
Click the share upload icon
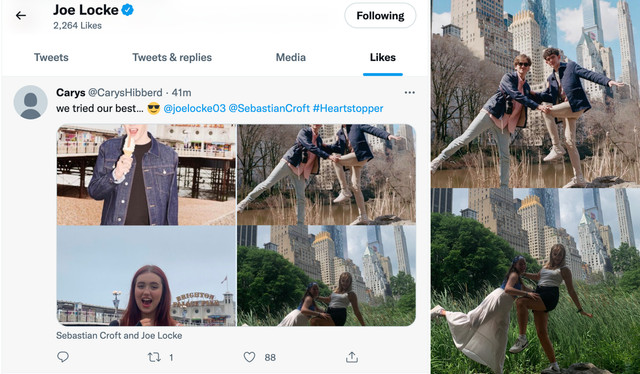(352, 357)
